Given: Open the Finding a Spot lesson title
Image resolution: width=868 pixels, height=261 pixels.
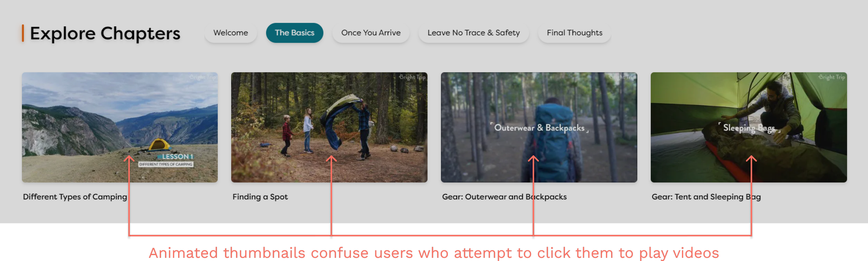Looking at the screenshot, I should pyautogui.click(x=260, y=197).
